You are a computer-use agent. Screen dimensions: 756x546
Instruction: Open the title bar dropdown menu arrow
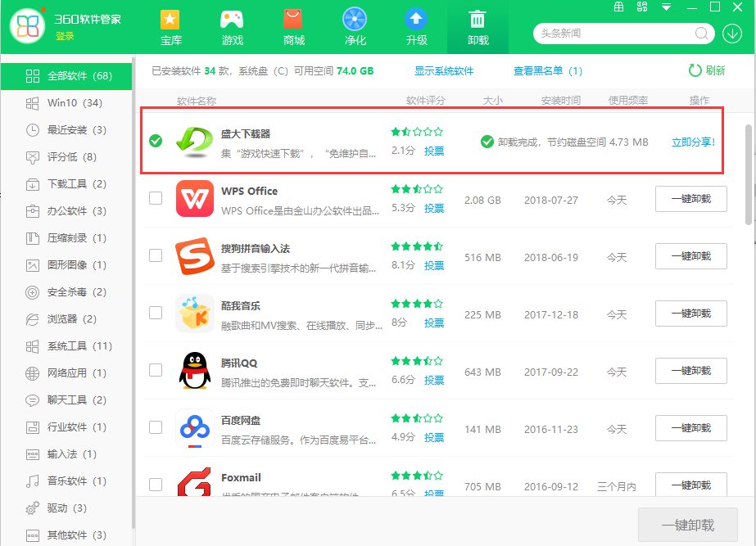click(x=667, y=7)
